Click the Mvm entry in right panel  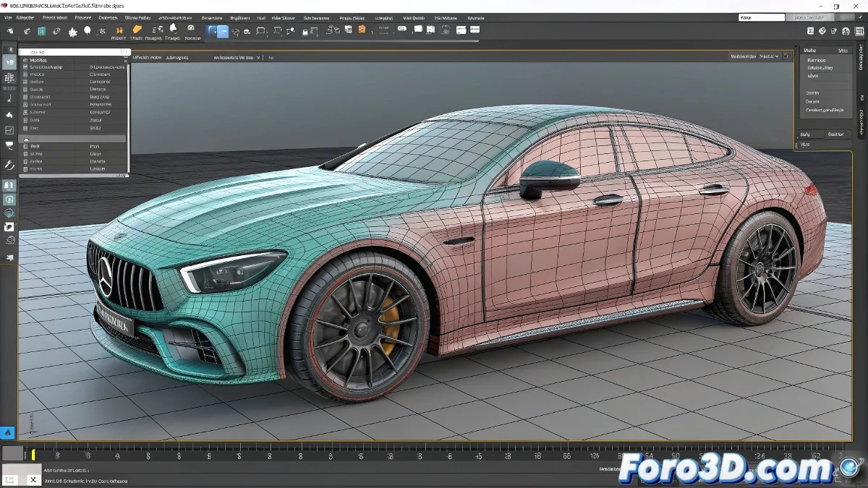(812, 76)
